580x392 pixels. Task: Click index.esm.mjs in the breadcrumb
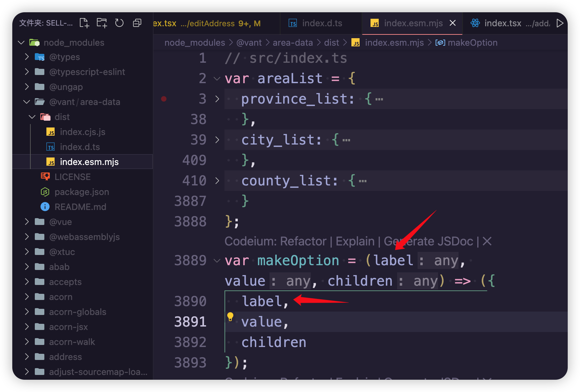(394, 43)
